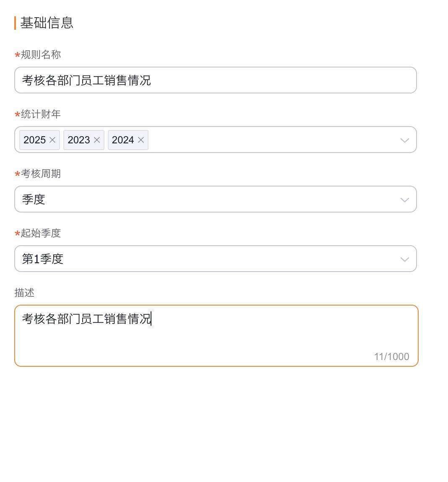Image resolution: width=448 pixels, height=482 pixels.
Task: Click into the 规则名称 text input
Action: point(252,80)
